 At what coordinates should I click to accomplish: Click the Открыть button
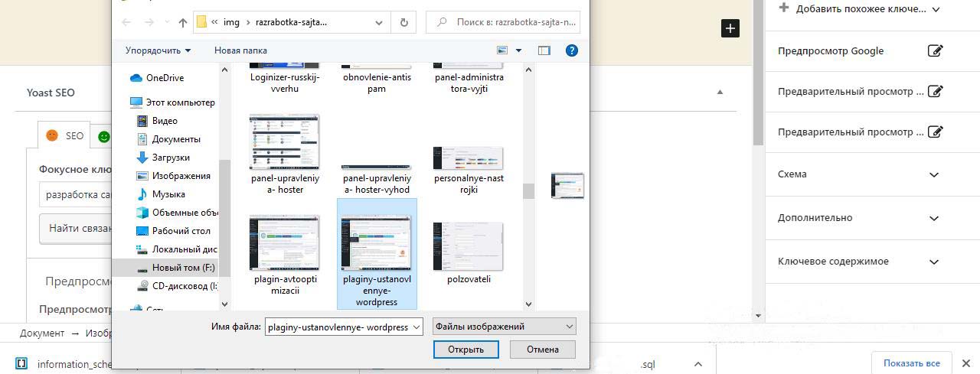465,350
